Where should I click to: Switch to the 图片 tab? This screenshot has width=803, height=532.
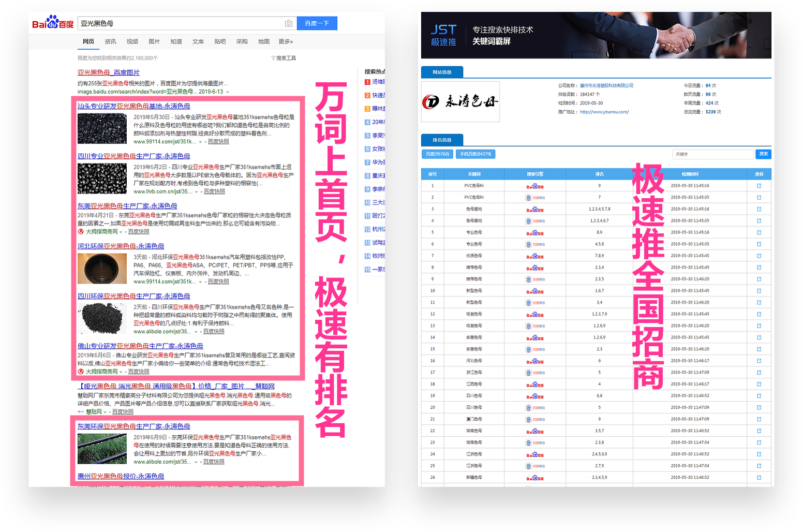click(x=154, y=41)
